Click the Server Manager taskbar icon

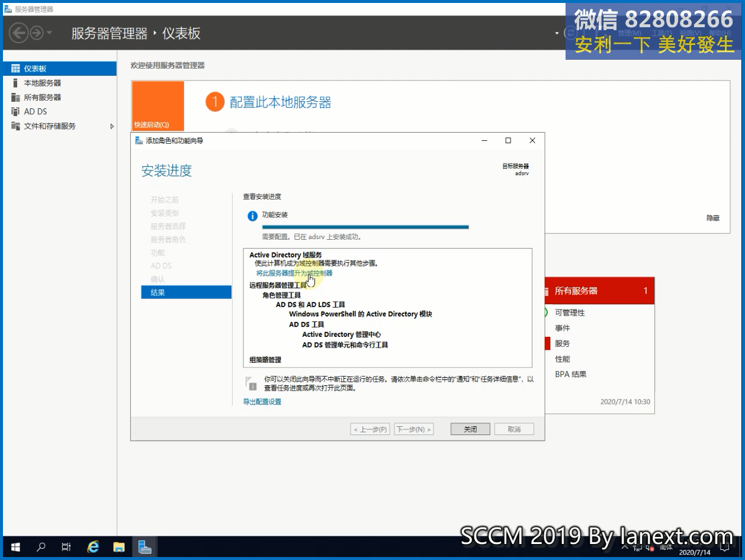tap(145, 548)
